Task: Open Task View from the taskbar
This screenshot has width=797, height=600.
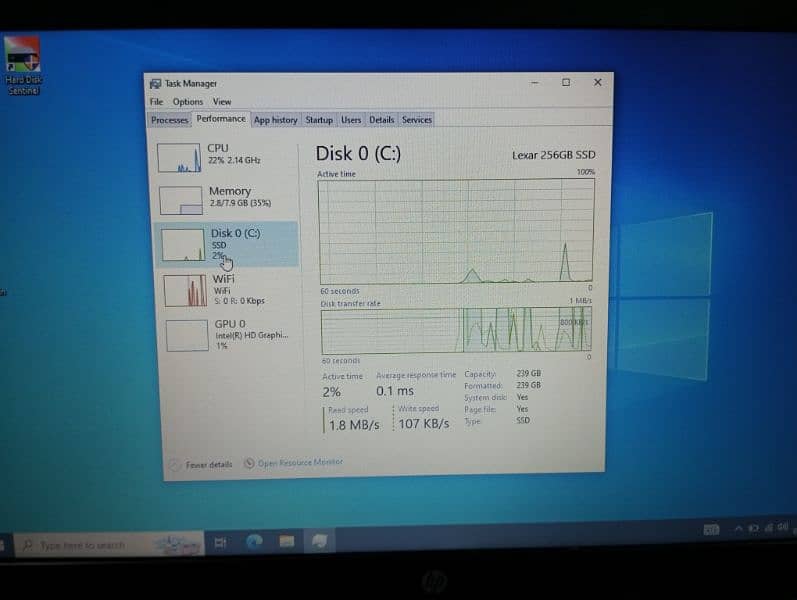Action: [x=220, y=543]
